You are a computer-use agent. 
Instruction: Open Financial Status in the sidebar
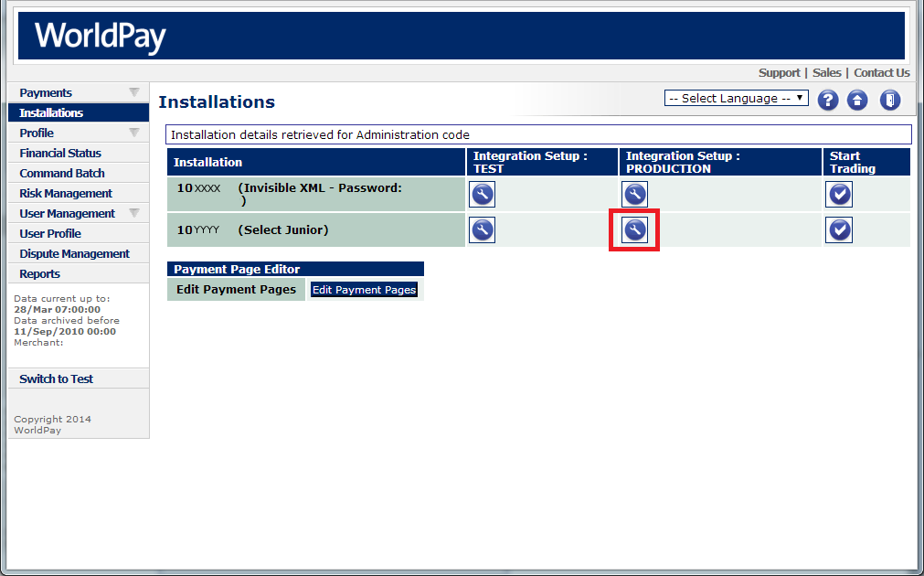79,153
